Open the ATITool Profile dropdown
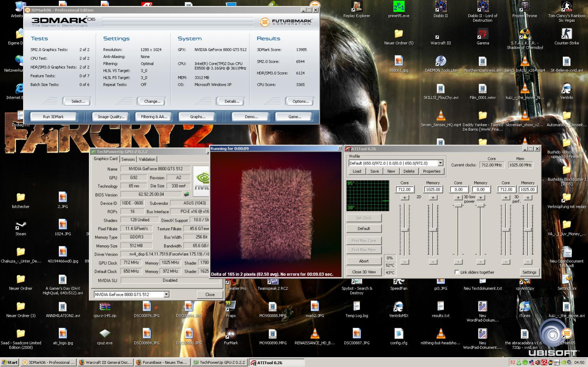This screenshot has width=588, height=367. coord(440,163)
